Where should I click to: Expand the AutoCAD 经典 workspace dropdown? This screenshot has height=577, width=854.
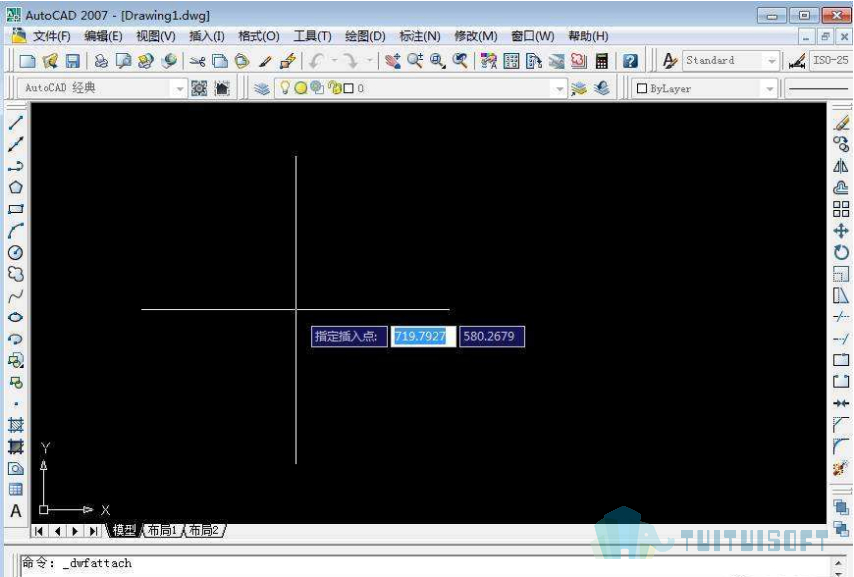point(179,88)
